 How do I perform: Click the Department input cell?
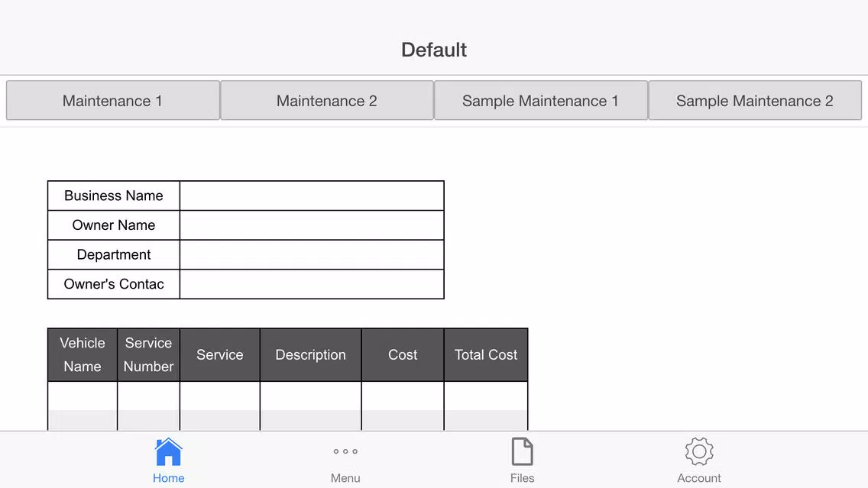[312, 255]
